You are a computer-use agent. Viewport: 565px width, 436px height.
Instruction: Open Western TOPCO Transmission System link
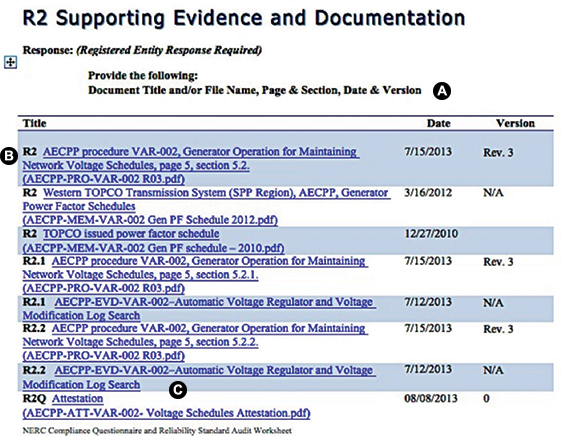(x=207, y=199)
